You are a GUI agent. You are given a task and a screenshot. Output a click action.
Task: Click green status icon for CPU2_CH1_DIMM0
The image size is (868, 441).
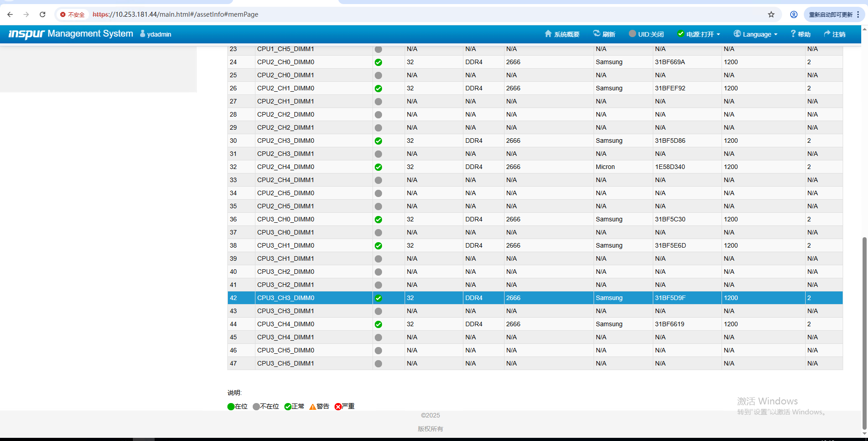(x=378, y=89)
